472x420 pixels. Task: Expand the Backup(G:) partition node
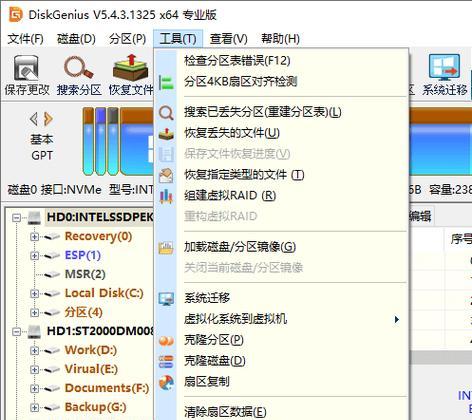click(34, 408)
